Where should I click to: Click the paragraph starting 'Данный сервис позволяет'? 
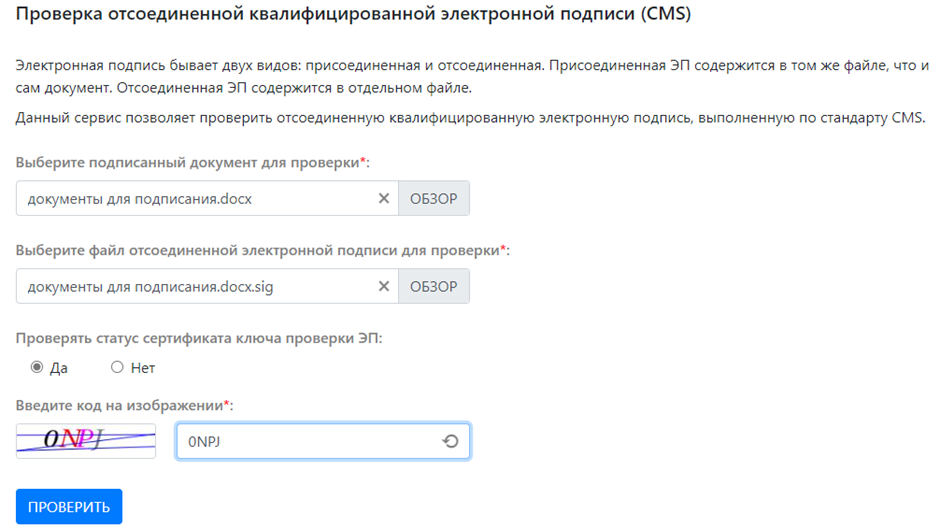(x=470, y=118)
